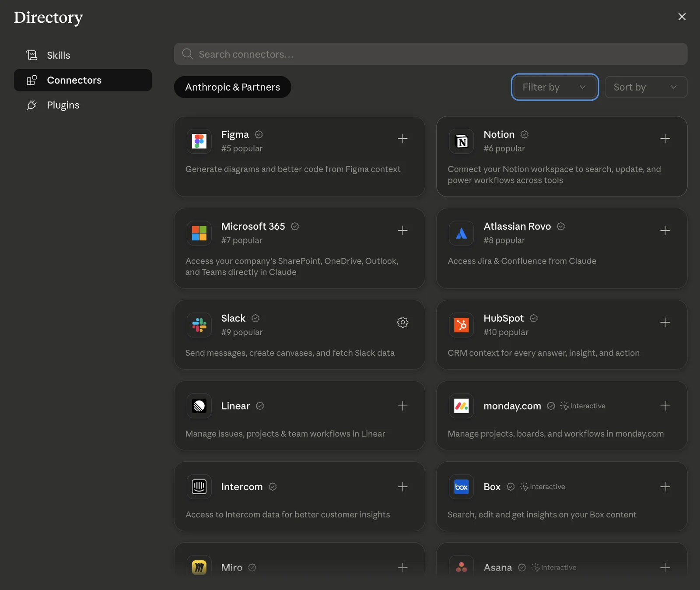This screenshot has width=700, height=590.
Task: Click the Interactive label on Asana card
Action: pos(554,568)
